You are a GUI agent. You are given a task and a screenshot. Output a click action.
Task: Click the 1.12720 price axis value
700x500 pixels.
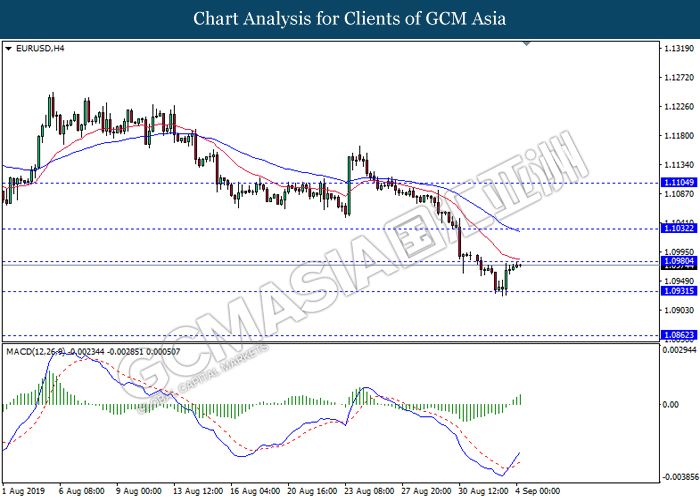click(x=679, y=78)
